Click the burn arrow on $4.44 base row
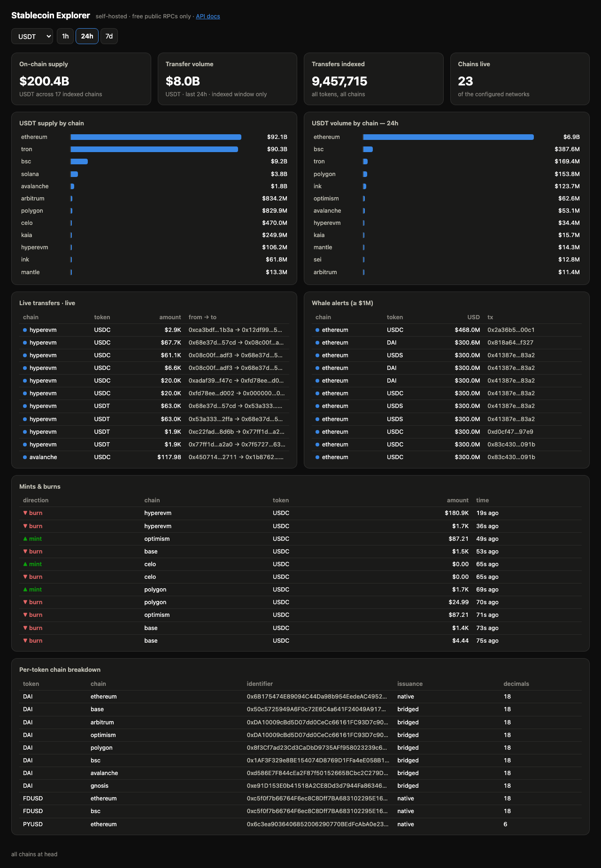This screenshot has width=601, height=868. point(25,641)
